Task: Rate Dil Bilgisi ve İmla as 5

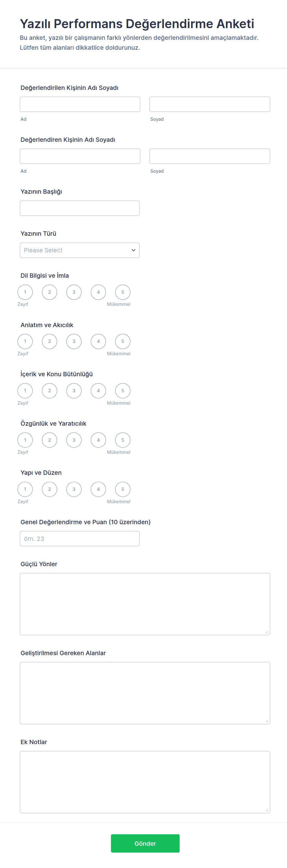Action: (x=123, y=292)
